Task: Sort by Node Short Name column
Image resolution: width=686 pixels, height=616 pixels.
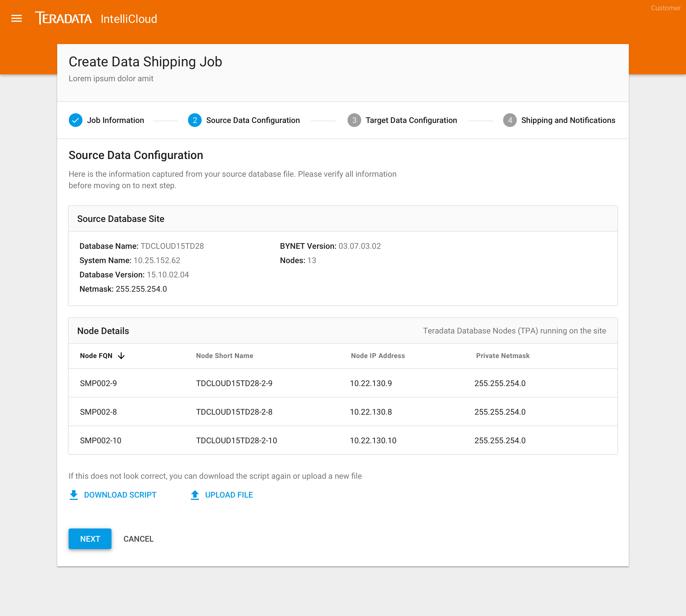Action: pyautogui.click(x=225, y=356)
